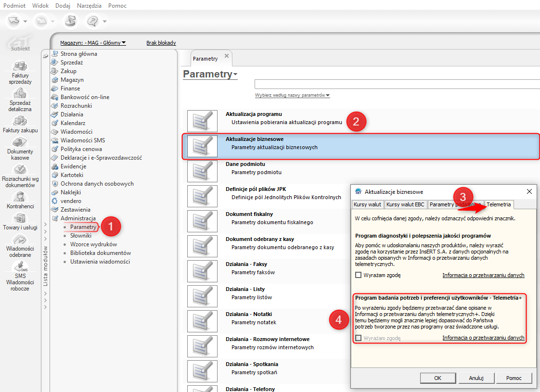
Task: Open Faktury sprzedaży shortcut icon
Action: coord(20,66)
